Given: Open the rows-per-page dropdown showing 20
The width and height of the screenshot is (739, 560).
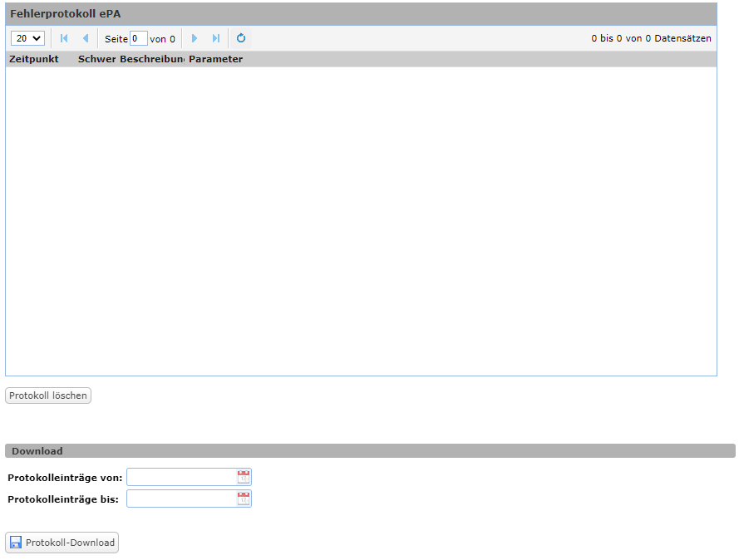Looking at the screenshot, I should coord(27,38).
